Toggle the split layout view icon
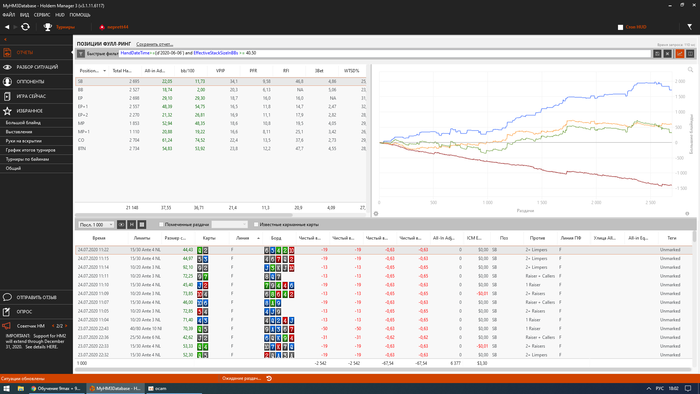The height and width of the screenshot is (394, 700). (690, 54)
